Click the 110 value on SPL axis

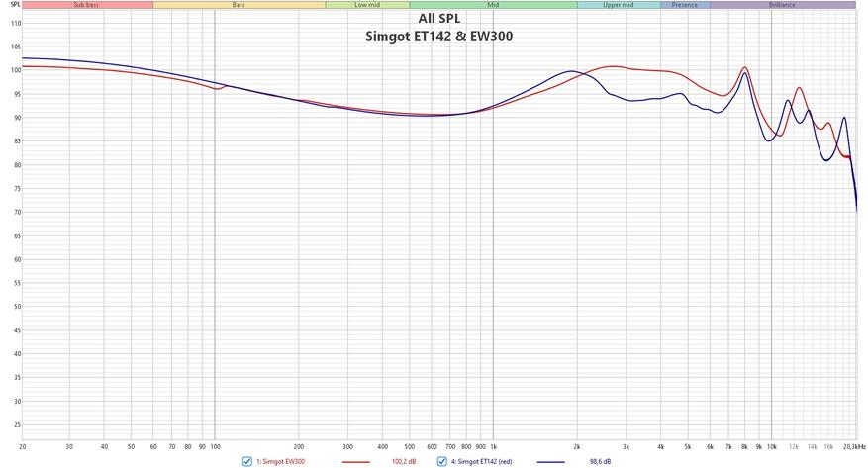click(16, 24)
